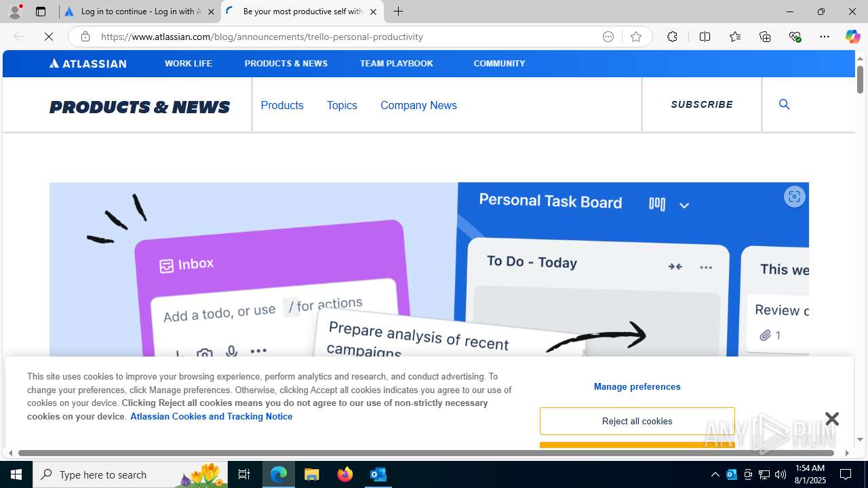Open the network status icon
868x488 pixels.
tap(764, 474)
